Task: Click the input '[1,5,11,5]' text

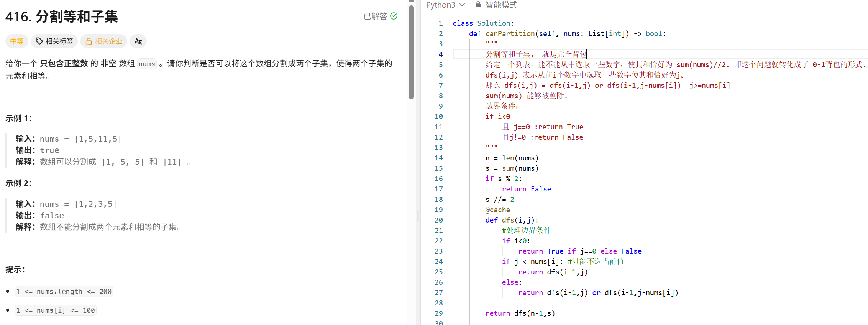Action: click(98, 139)
